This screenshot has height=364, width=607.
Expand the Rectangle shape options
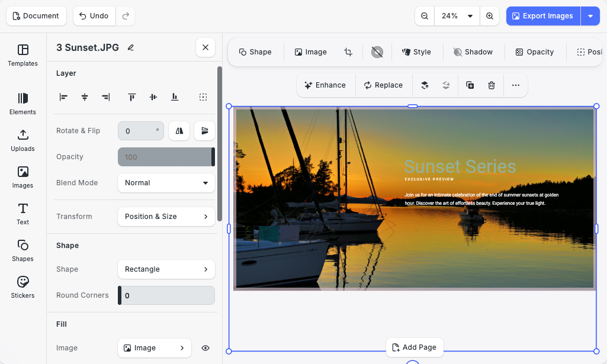click(166, 269)
